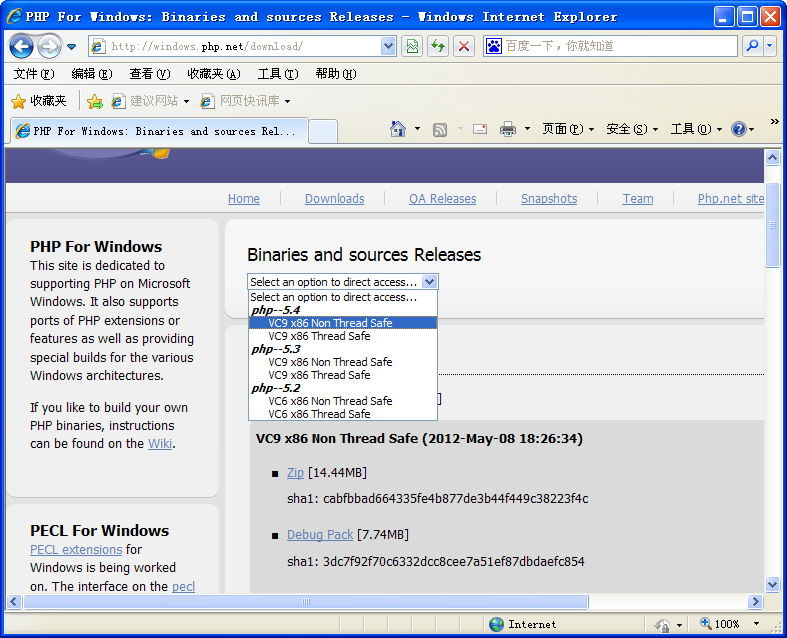Viewport: 787px width, 638px height.
Task: Select php-5.2 VC6 x86 Thread Safe option
Action: [343, 414]
